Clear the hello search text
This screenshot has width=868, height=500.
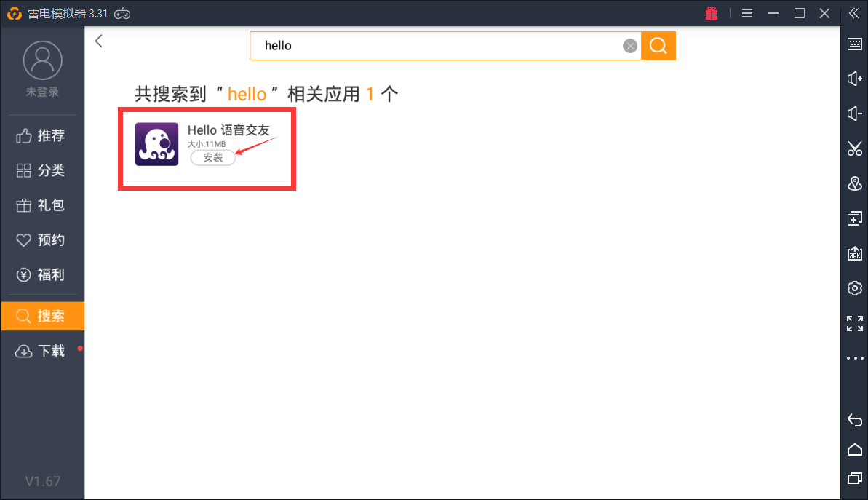[629, 45]
